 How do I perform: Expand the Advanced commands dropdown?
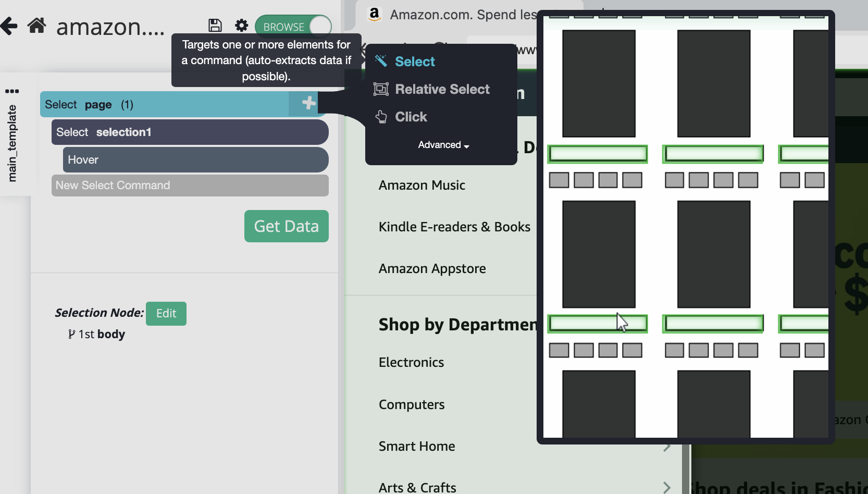[x=443, y=145]
